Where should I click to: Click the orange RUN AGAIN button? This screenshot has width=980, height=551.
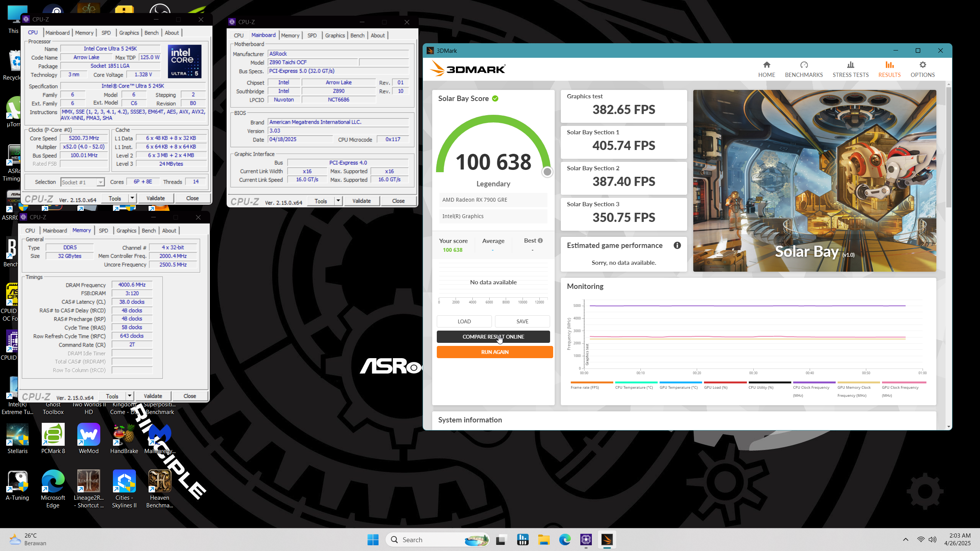click(x=495, y=352)
